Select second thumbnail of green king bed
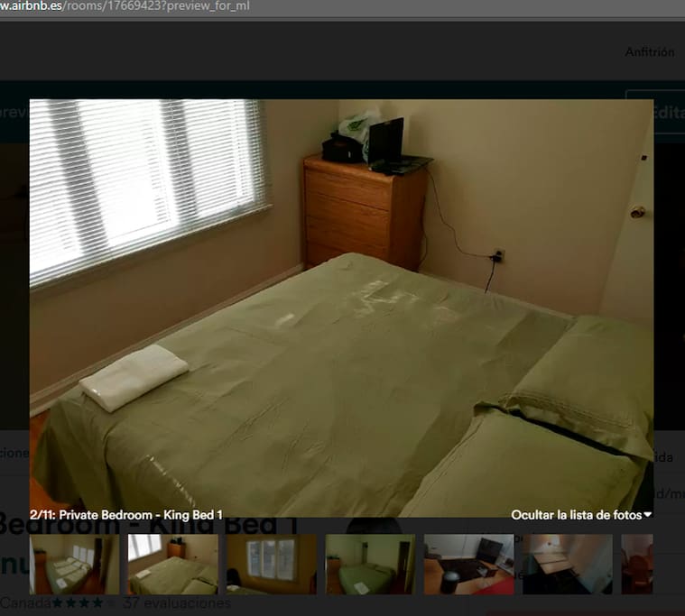The width and height of the screenshot is (685, 616). 173,564
